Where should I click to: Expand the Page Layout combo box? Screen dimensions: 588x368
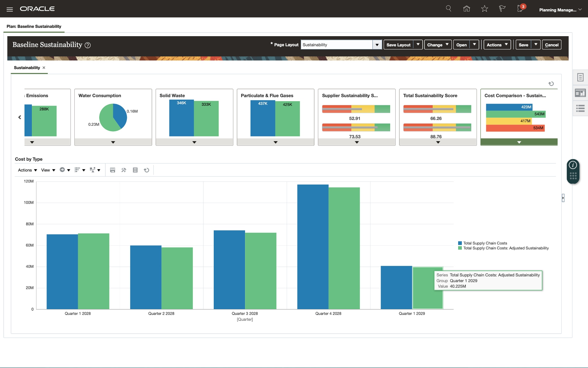pyautogui.click(x=377, y=45)
